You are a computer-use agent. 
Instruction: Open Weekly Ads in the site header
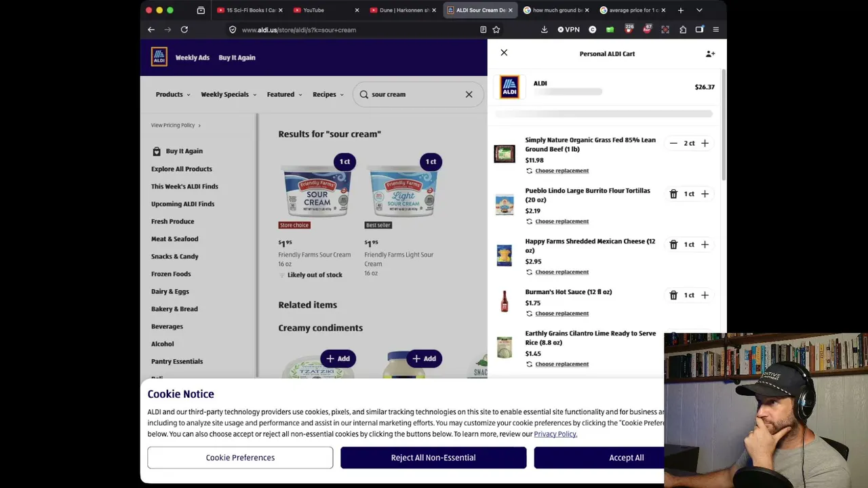pos(193,58)
